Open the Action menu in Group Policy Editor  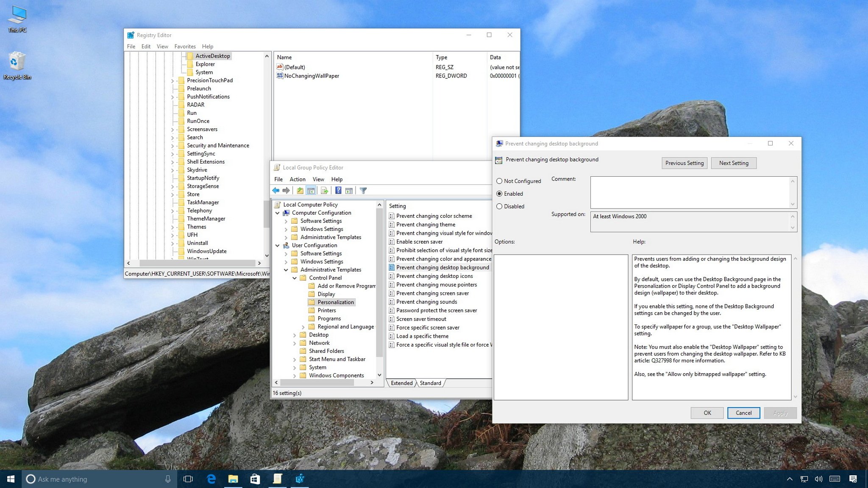click(297, 179)
